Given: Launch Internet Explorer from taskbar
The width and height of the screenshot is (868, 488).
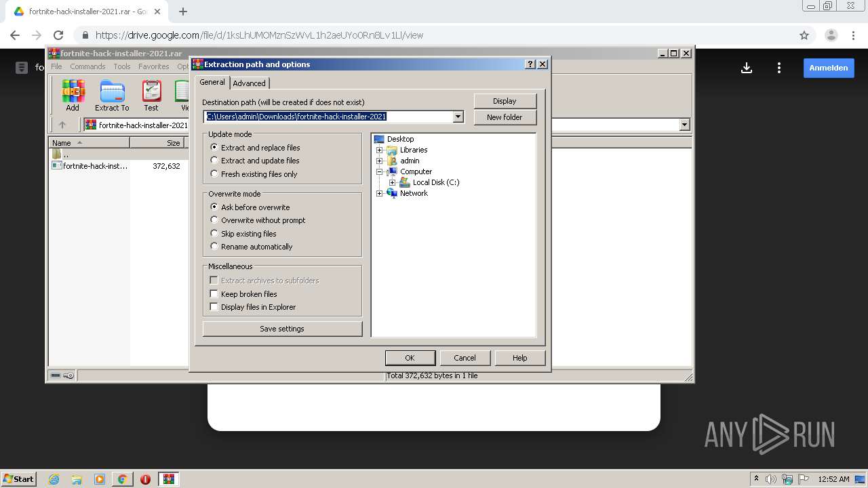Looking at the screenshot, I should (54, 479).
